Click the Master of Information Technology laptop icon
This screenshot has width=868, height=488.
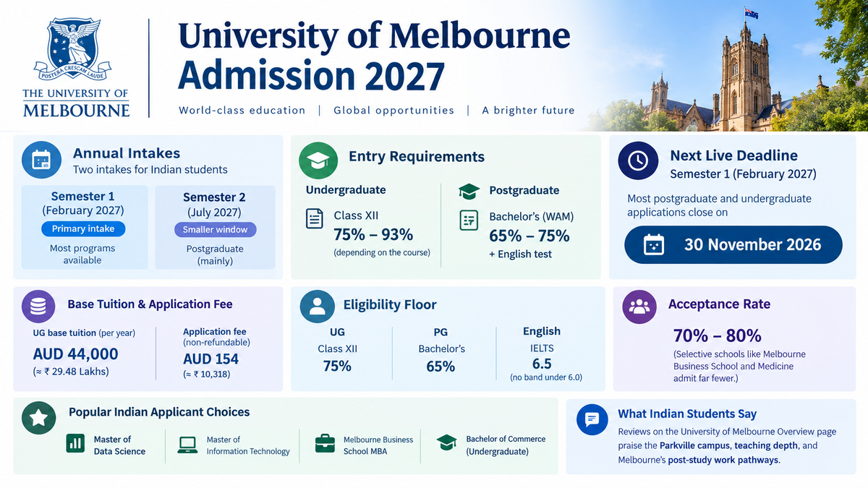point(188,445)
